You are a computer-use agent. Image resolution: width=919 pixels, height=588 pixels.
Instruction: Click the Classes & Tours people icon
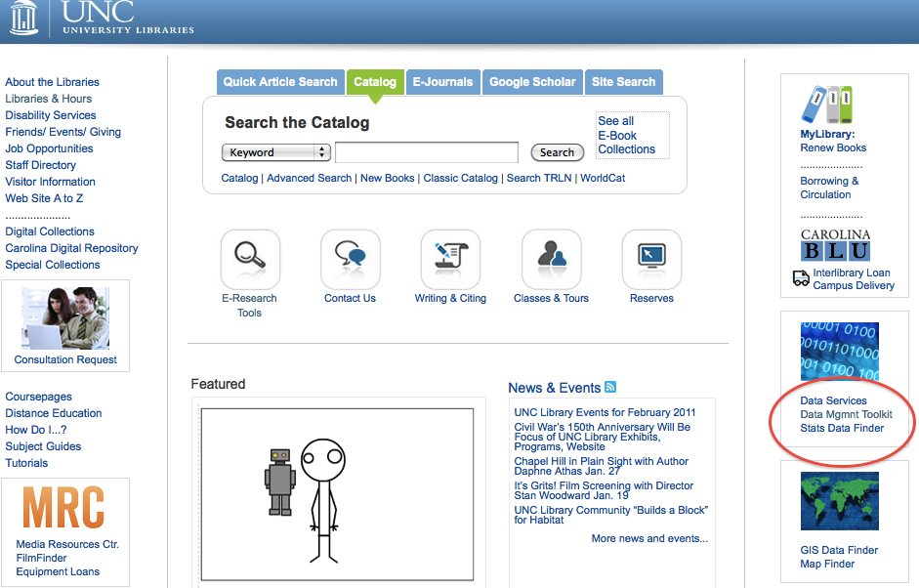552,259
